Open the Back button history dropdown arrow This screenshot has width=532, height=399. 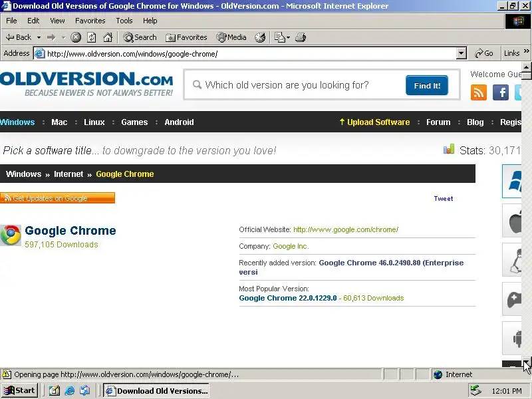(39, 37)
